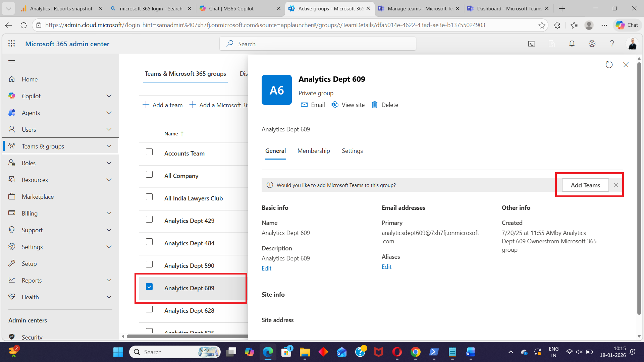Click the refresh icon in details panel

pos(609,65)
